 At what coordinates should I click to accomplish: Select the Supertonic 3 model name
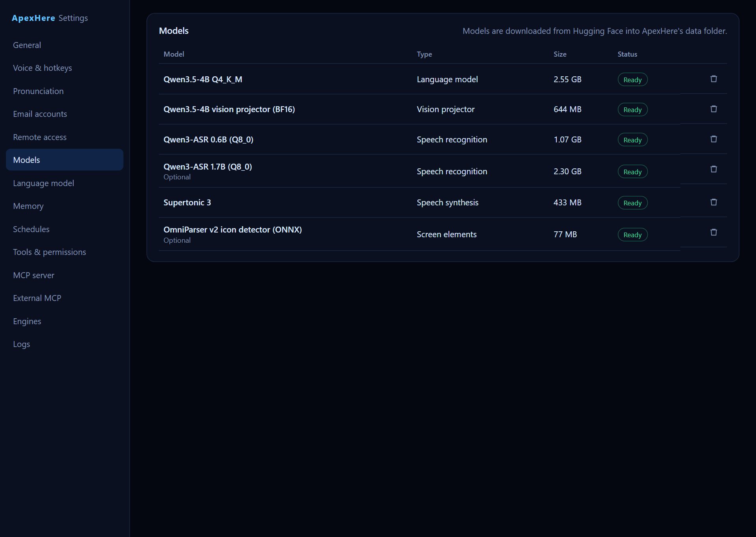(x=187, y=203)
